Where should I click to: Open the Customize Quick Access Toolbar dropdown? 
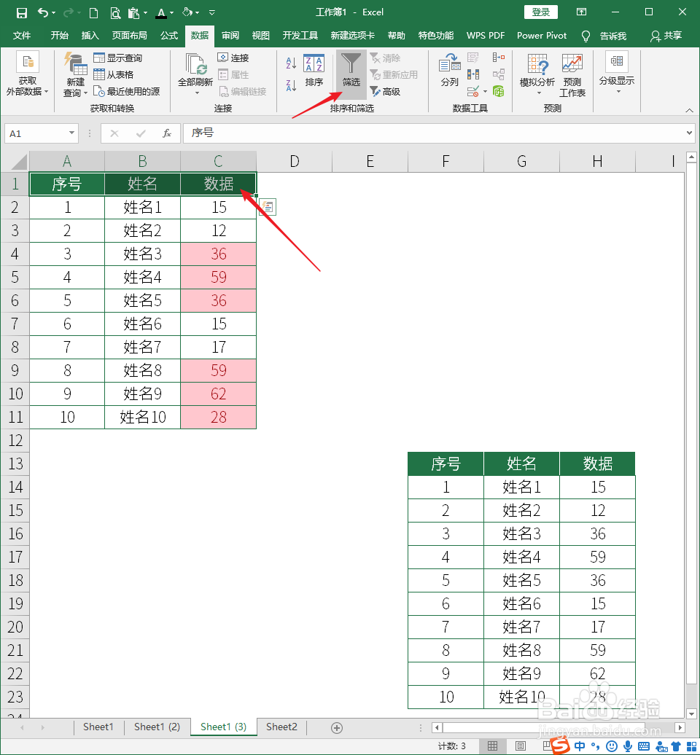point(212,12)
